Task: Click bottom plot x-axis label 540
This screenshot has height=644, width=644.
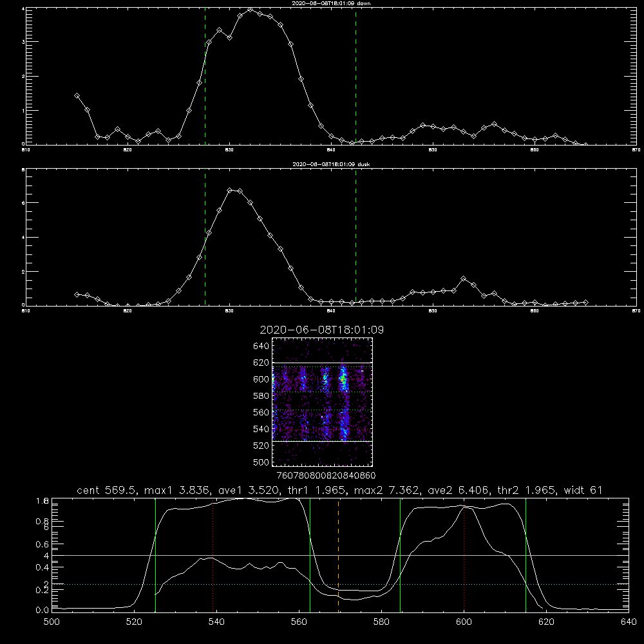Action: click(x=216, y=622)
